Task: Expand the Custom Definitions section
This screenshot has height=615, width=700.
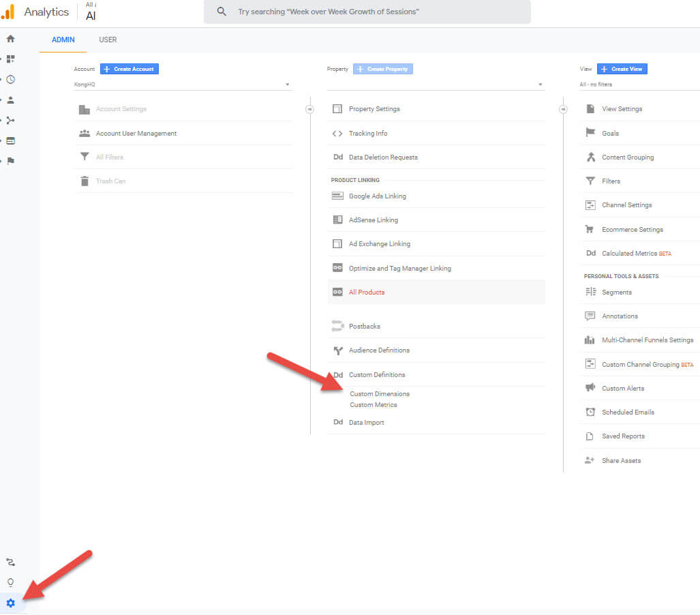Action: tap(376, 375)
